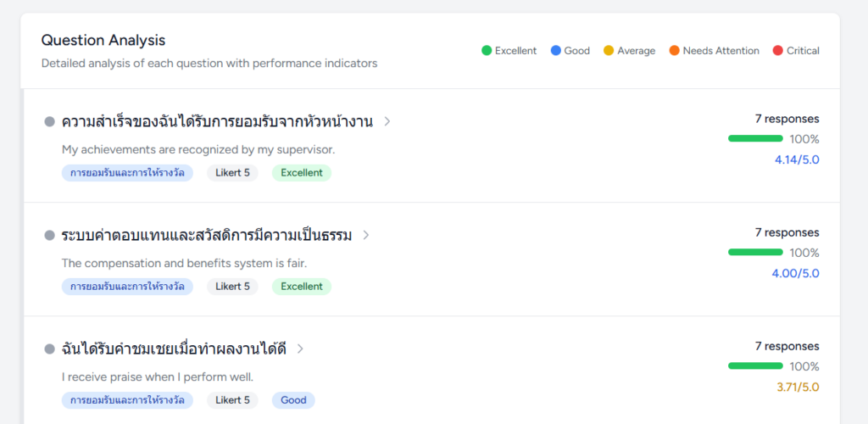Expand the 'I receive praise' question chevron

pyautogui.click(x=300, y=349)
